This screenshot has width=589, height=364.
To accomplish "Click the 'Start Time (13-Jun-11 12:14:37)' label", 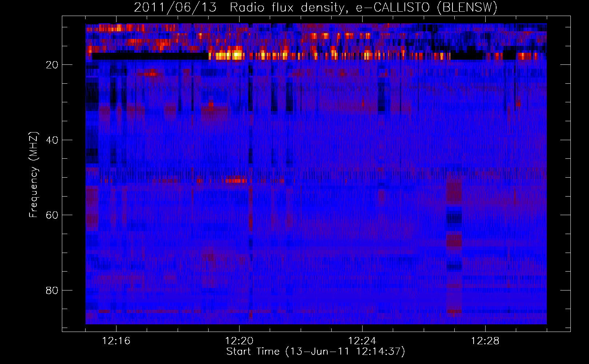I will tap(316, 352).
